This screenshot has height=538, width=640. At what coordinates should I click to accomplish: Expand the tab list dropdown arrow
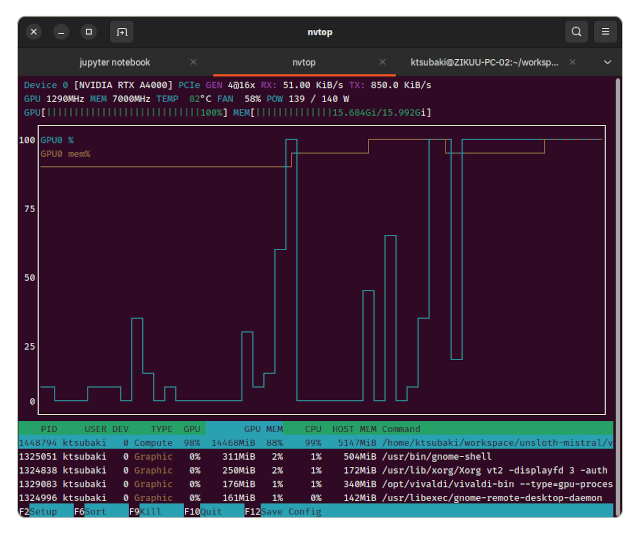pos(607,62)
